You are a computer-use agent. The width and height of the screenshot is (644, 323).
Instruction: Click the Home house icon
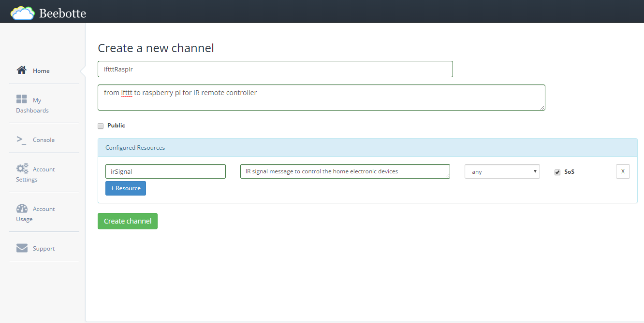click(22, 70)
